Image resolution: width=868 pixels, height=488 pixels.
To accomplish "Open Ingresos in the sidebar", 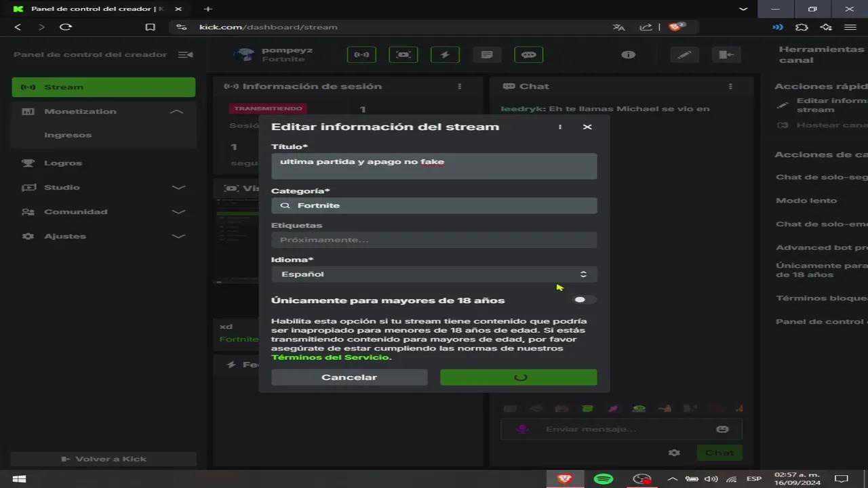I will tap(68, 135).
